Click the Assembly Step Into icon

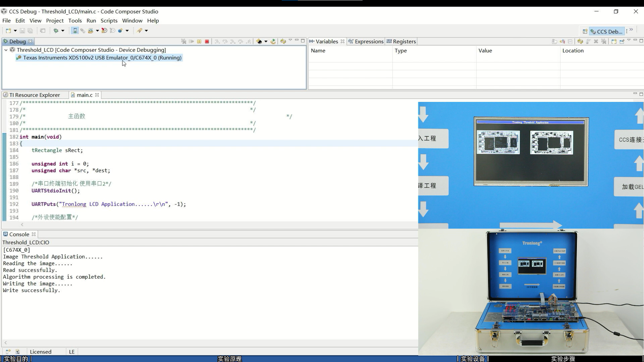pos(233,41)
